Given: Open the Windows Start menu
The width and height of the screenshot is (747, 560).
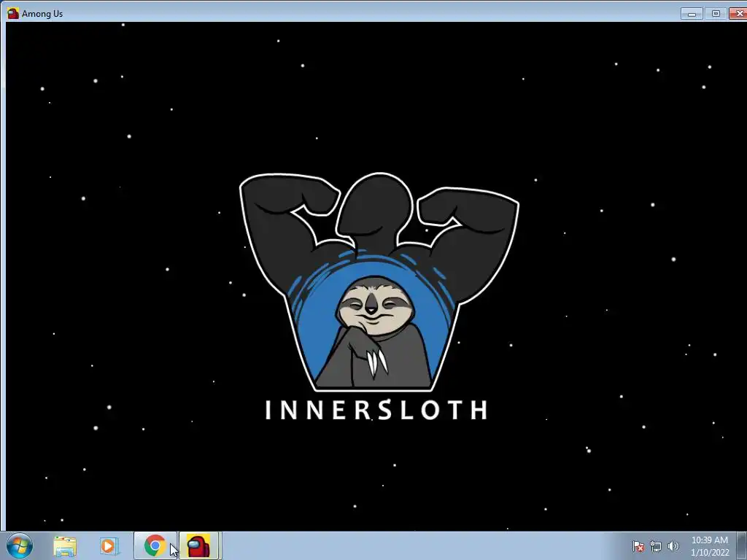Looking at the screenshot, I should point(20,545).
